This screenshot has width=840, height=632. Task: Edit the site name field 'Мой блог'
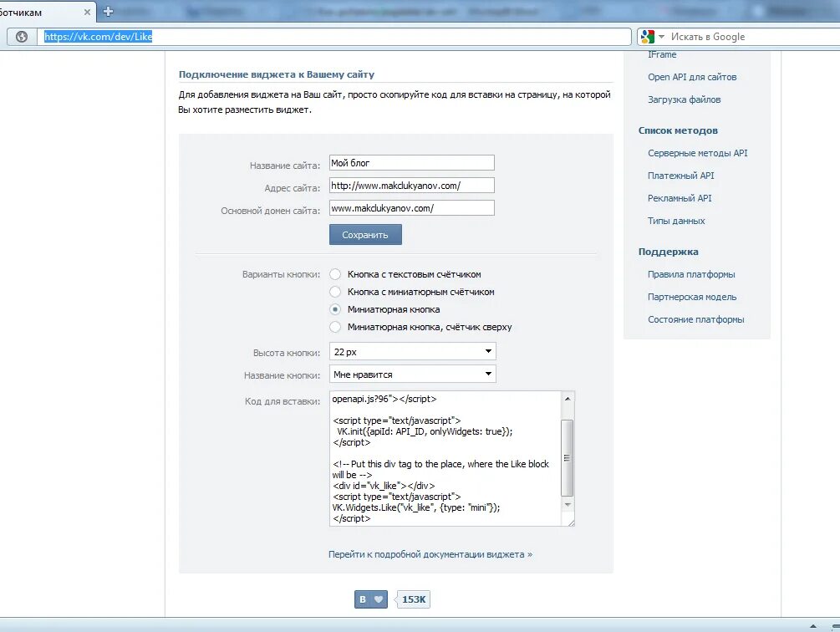click(411, 163)
